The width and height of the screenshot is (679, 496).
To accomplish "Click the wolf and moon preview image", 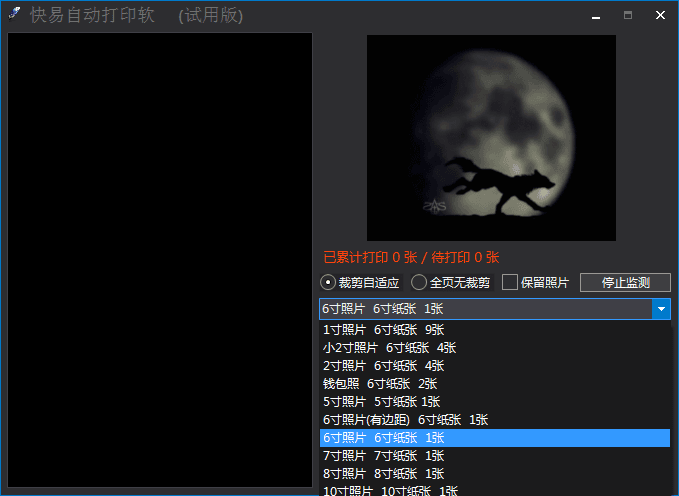I will [491, 138].
